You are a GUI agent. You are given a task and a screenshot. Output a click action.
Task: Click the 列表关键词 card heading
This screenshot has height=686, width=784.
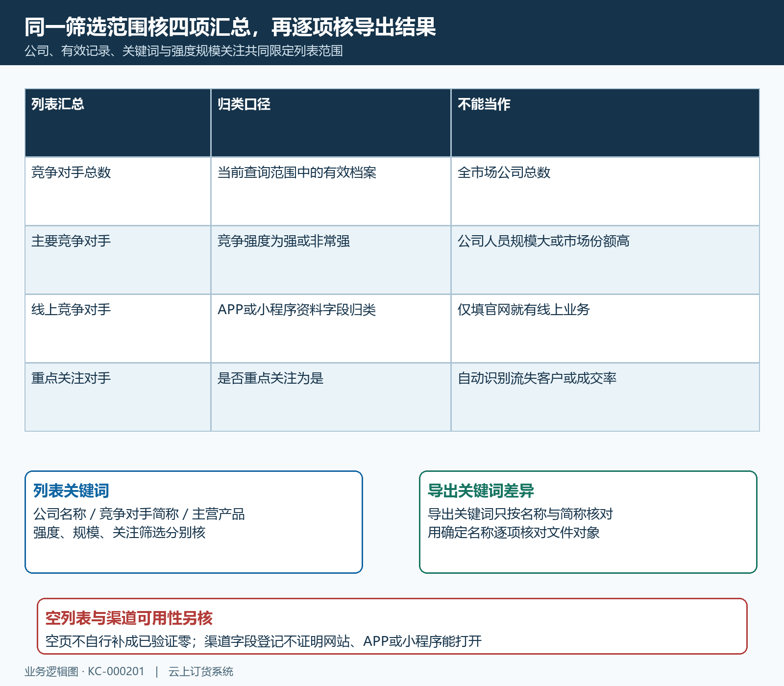[x=71, y=490]
